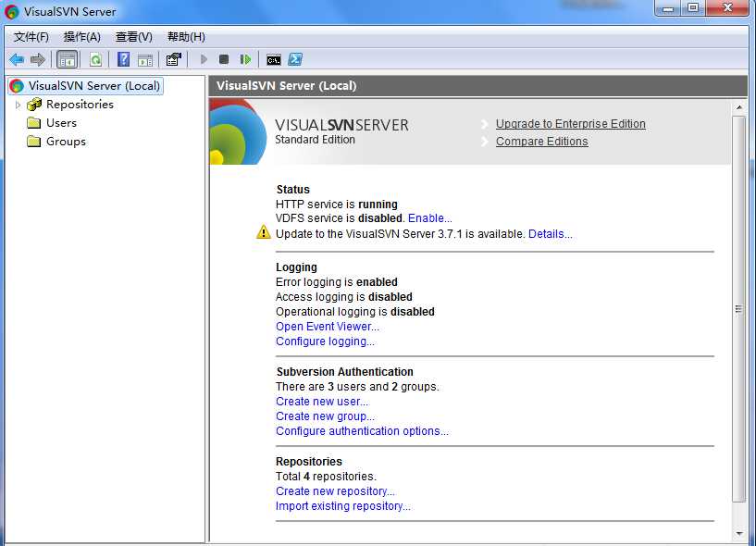Open the 查看(V) menu
This screenshot has width=756, height=546.
[x=133, y=37]
